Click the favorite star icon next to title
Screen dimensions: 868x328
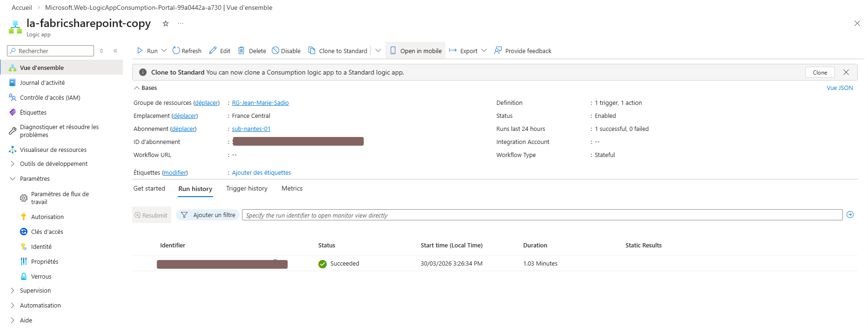(x=165, y=23)
